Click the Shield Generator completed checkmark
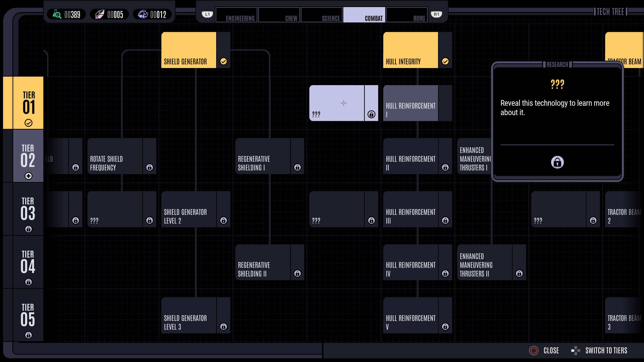 [x=223, y=62]
